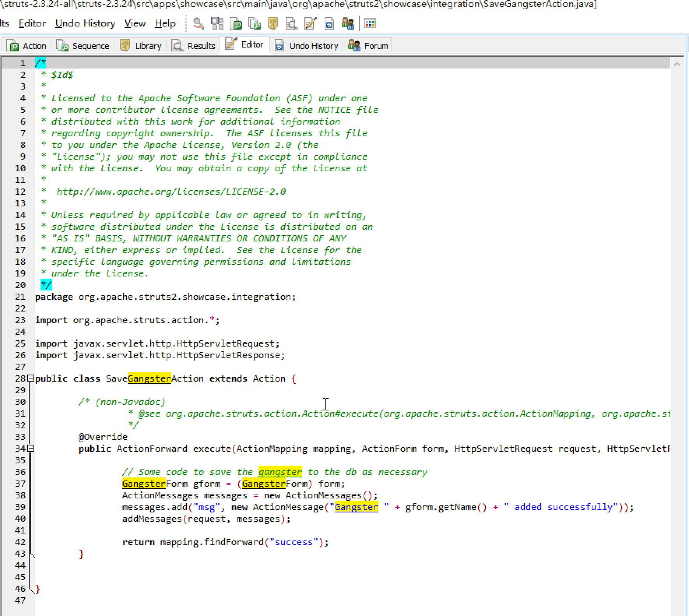Image resolution: width=689 pixels, height=616 pixels.
Task: Click the highlighted Gangster in SaveGangsterAction
Action: click(149, 378)
